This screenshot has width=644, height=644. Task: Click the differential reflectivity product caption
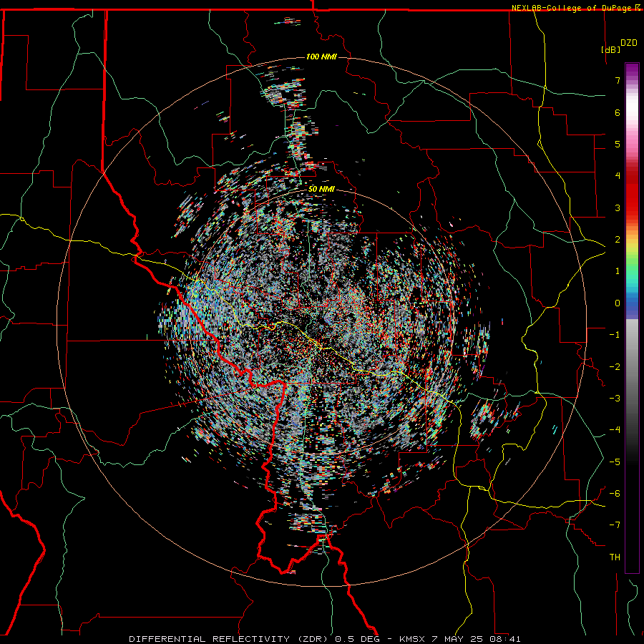click(x=324, y=639)
